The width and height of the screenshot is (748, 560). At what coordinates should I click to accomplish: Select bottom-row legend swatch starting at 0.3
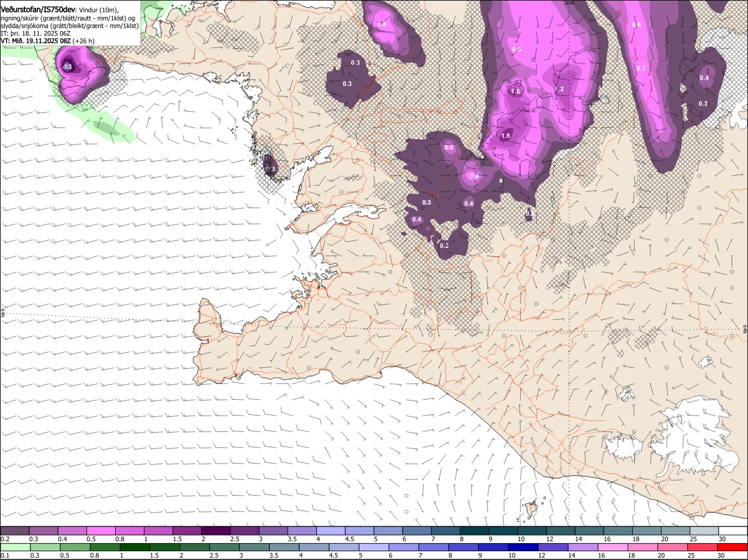click(x=44, y=547)
